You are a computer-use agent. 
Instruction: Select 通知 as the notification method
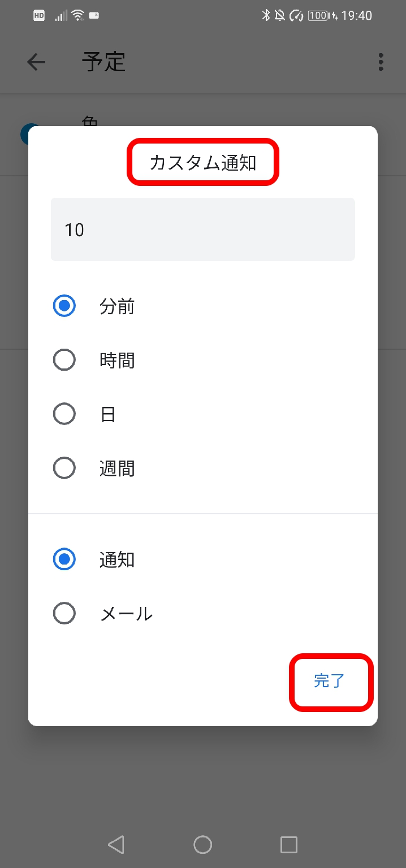click(64, 559)
